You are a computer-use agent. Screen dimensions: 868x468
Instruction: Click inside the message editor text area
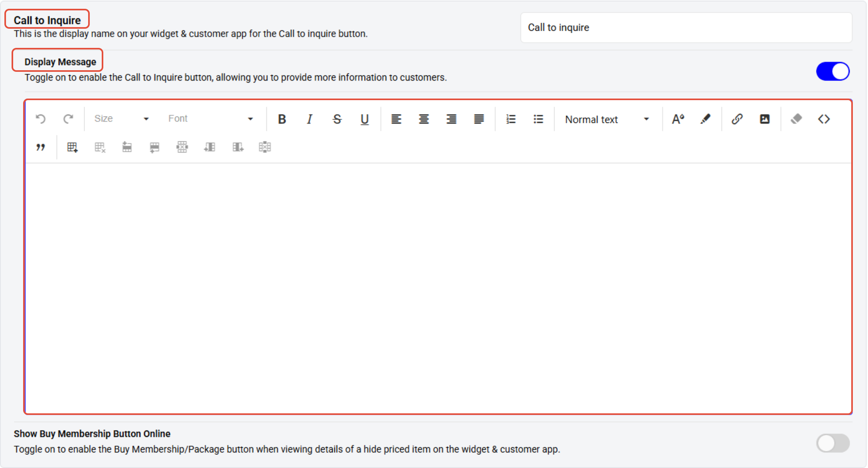[x=438, y=287]
